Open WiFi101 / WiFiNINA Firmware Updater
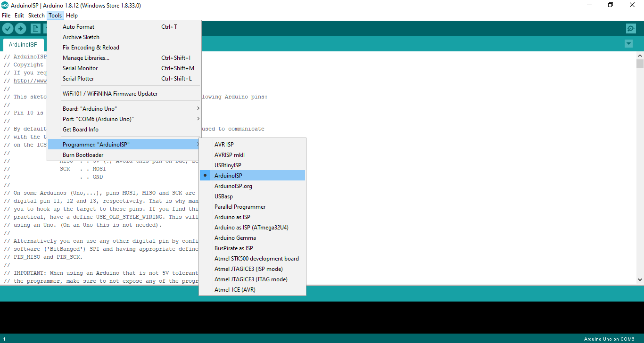This screenshot has height=343, width=644. [x=124, y=94]
